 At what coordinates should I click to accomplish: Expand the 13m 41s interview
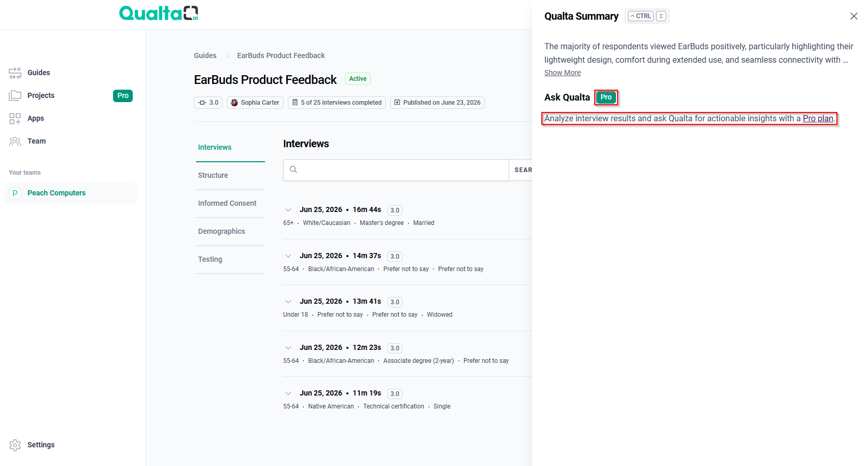coord(288,302)
